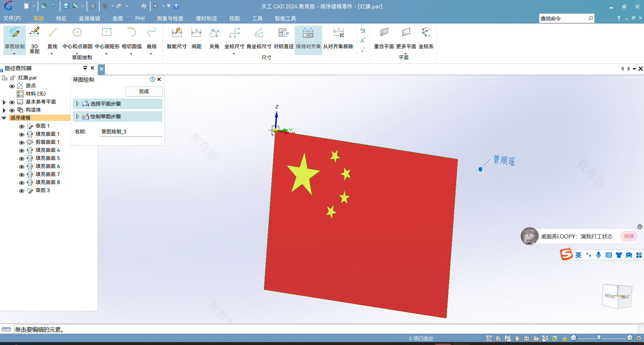This screenshot has height=345, width=644.
Task: Close the 草图绘制 panel
Action: click(x=159, y=79)
